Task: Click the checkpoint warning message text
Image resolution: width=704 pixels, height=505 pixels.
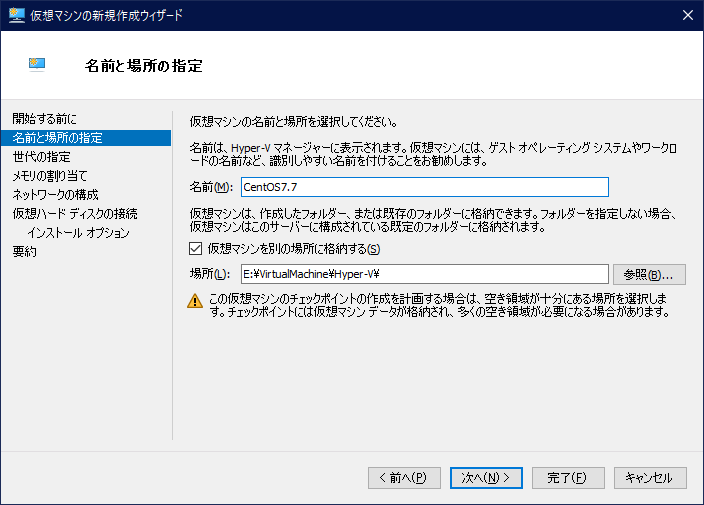Action: point(439,305)
